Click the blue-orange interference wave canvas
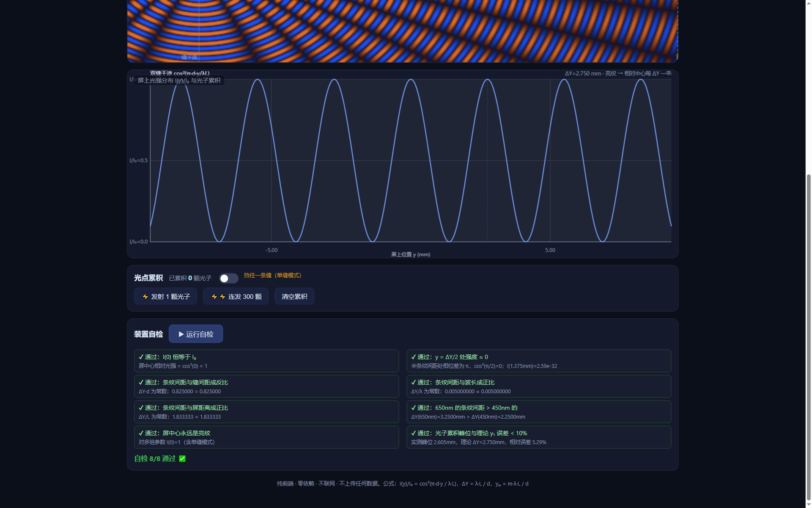The height and width of the screenshot is (508, 812). point(403,31)
